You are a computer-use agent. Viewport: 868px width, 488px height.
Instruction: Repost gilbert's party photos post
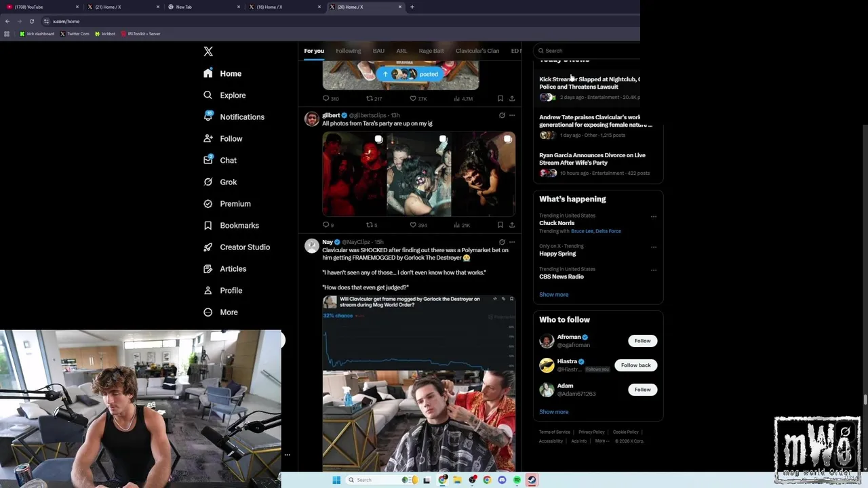click(372, 225)
